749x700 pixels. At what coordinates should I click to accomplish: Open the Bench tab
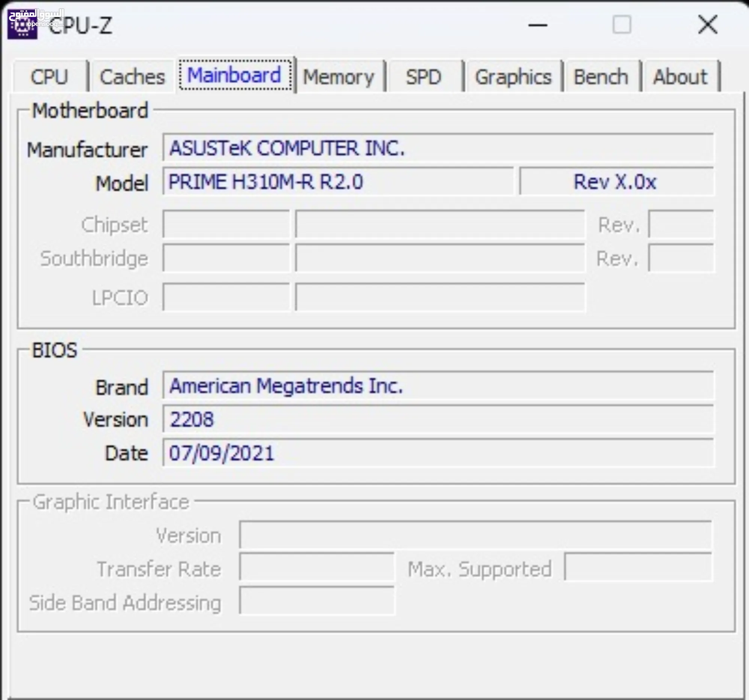click(x=601, y=77)
